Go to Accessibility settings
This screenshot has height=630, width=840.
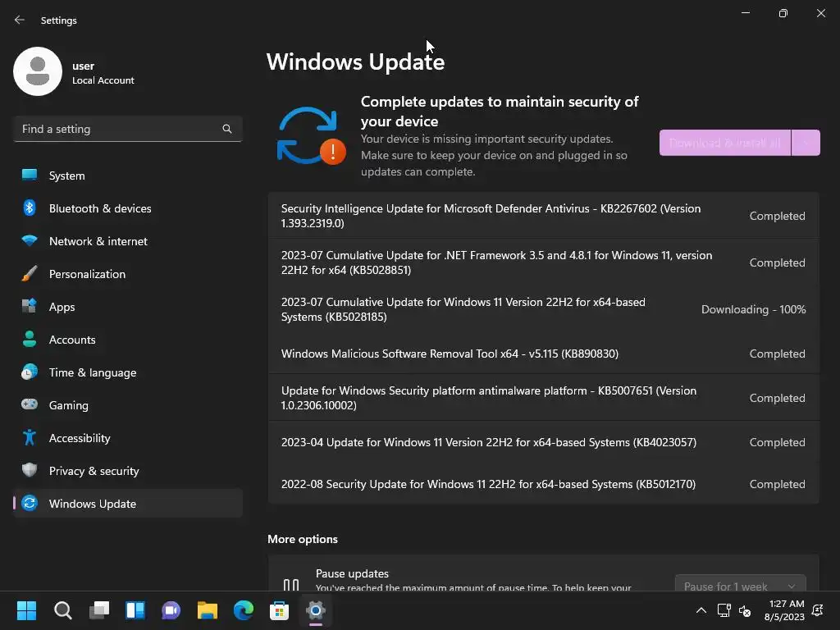tap(127, 438)
